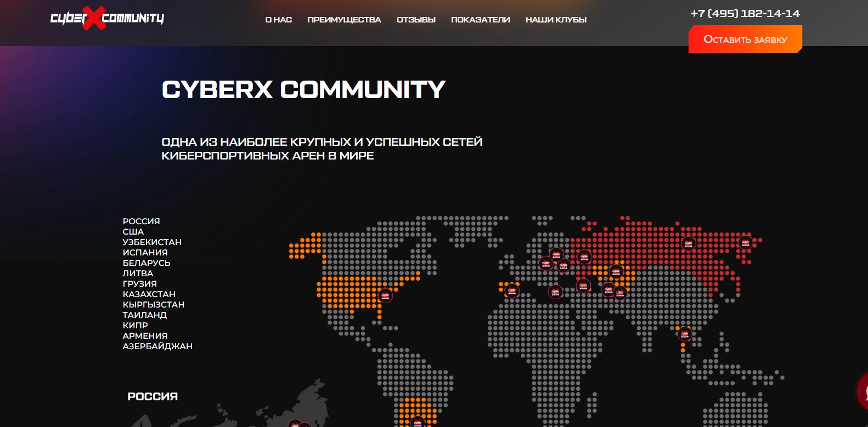The height and width of the screenshot is (427, 868).
Task: Click the CYBERX COMMUNITY main heading
Action: click(303, 90)
